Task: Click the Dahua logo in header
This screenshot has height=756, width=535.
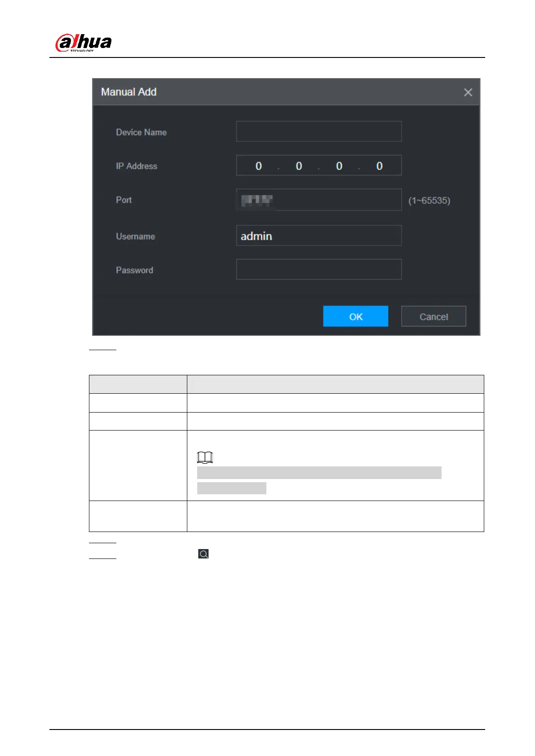Action: click(84, 43)
